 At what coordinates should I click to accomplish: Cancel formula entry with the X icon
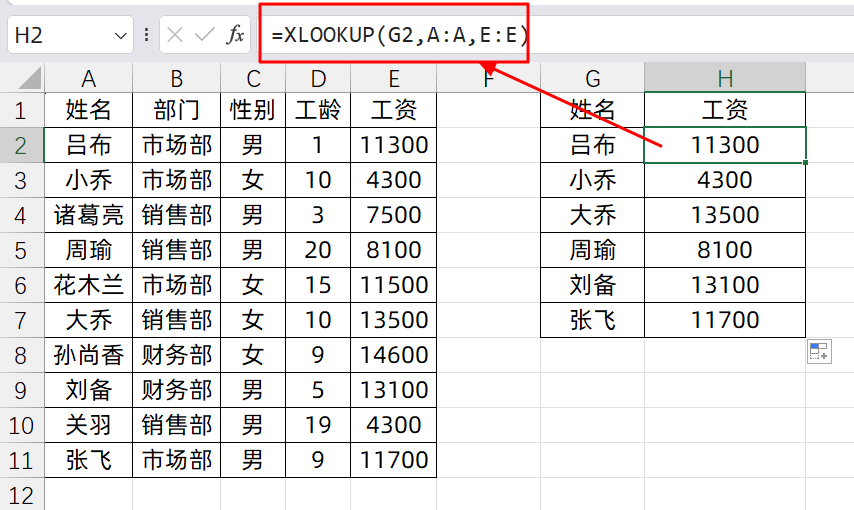(x=175, y=35)
